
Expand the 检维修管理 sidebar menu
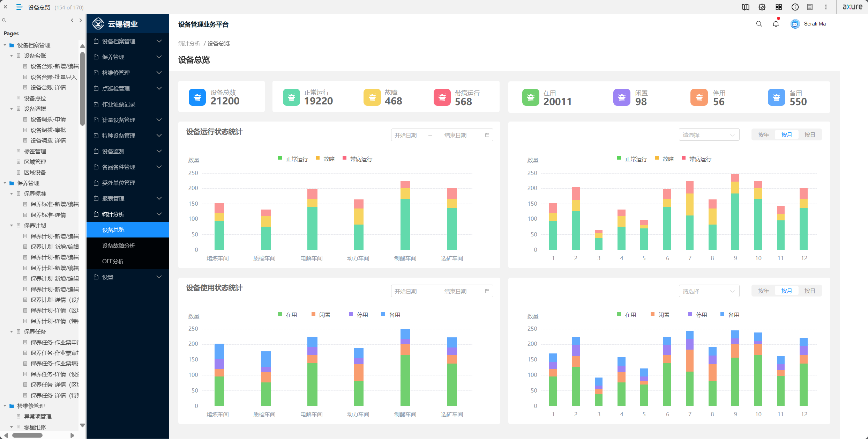pyautogui.click(x=128, y=73)
